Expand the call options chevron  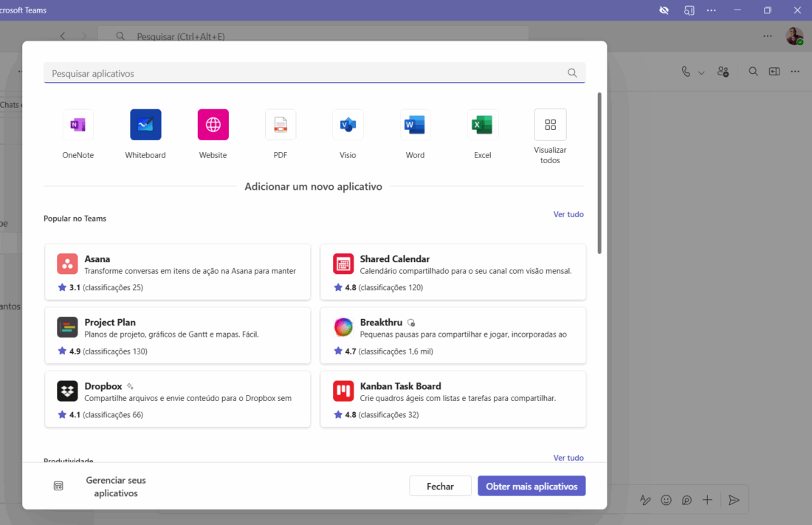701,72
